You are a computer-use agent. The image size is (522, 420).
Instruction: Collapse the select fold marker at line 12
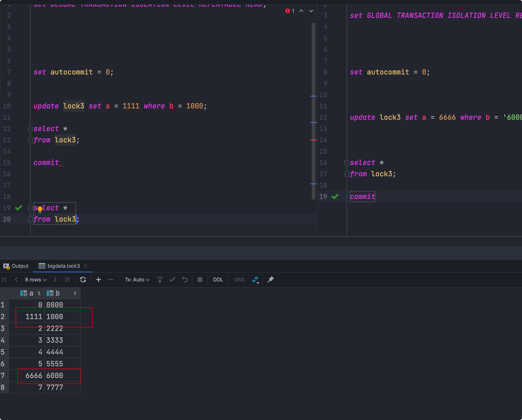[x=30, y=129]
